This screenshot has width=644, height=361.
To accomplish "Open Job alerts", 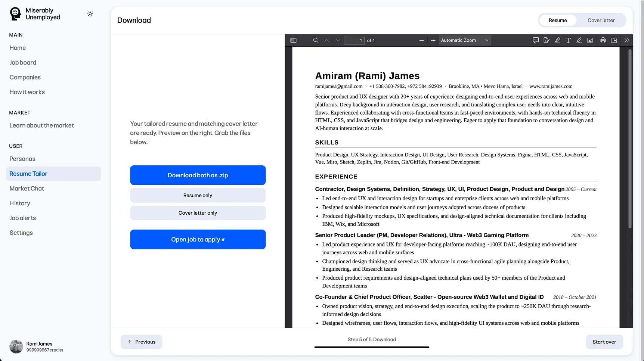I will 23,218.
